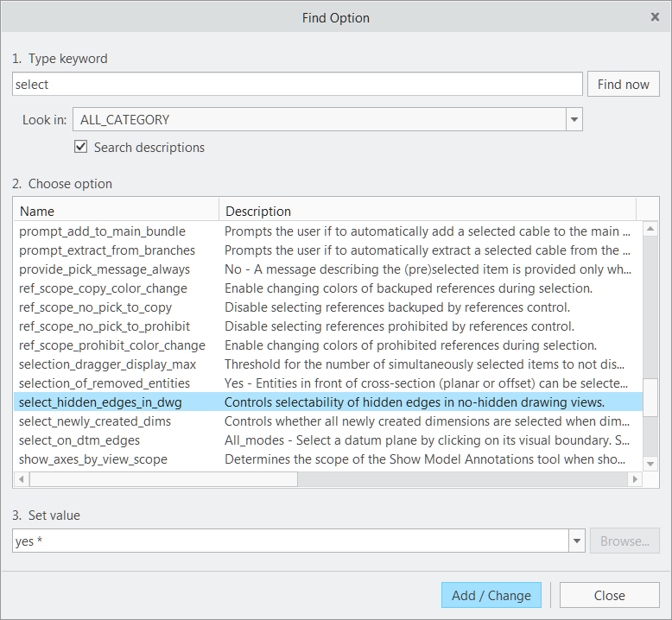The height and width of the screenshot is (620, 672).
Task: Sort list by Description column header
Action: 427,211
